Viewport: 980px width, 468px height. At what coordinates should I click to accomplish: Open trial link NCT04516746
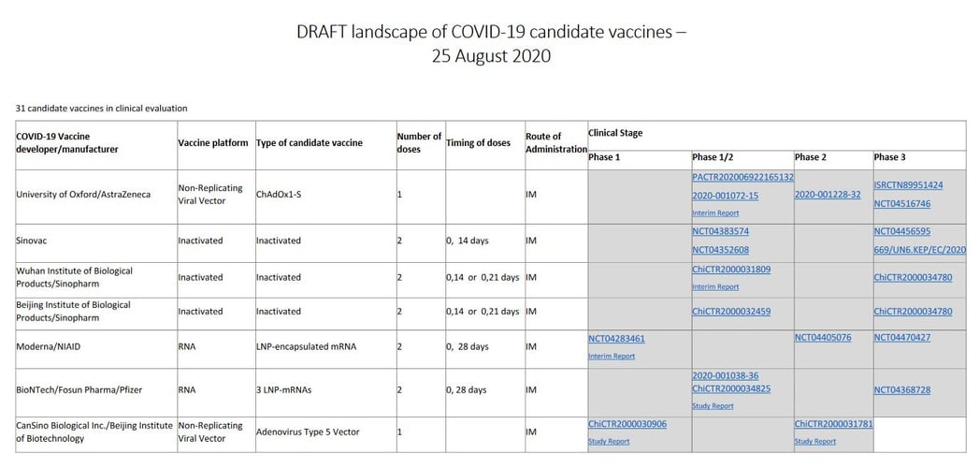pyautogui.click(x=901, y=203)
